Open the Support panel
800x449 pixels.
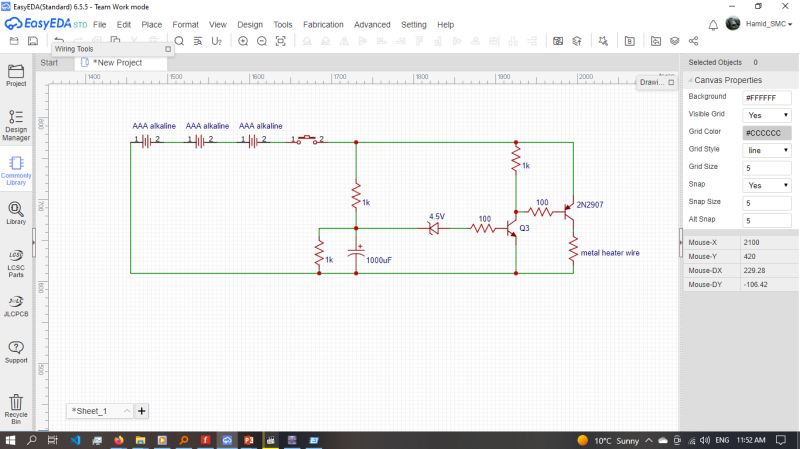tap(16, 352)
